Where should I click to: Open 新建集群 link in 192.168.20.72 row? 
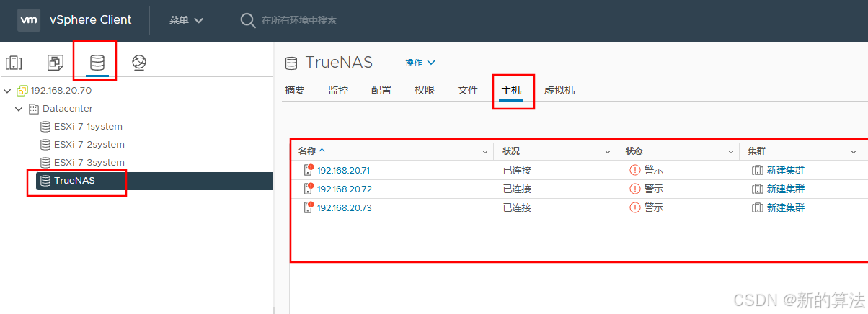[x=786, y=189]
